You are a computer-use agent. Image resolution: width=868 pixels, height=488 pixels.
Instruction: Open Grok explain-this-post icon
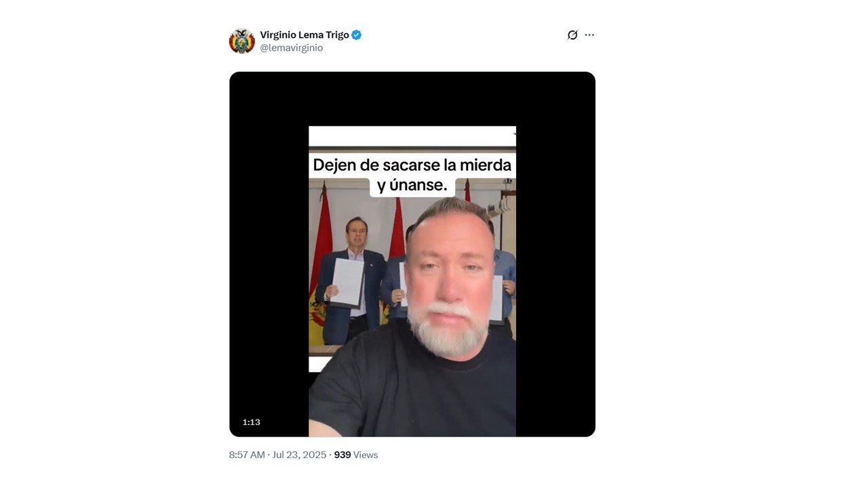pyautogui.click(x=572, y=35)
